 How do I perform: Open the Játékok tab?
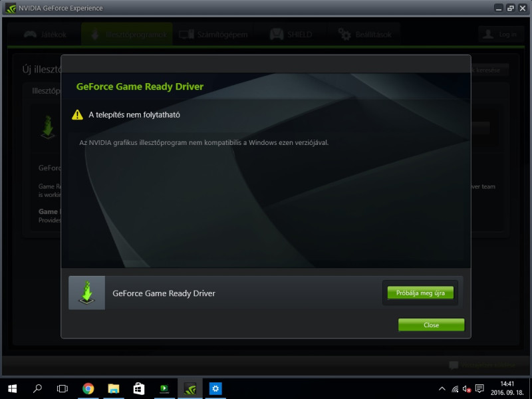(x=45, y=35)
